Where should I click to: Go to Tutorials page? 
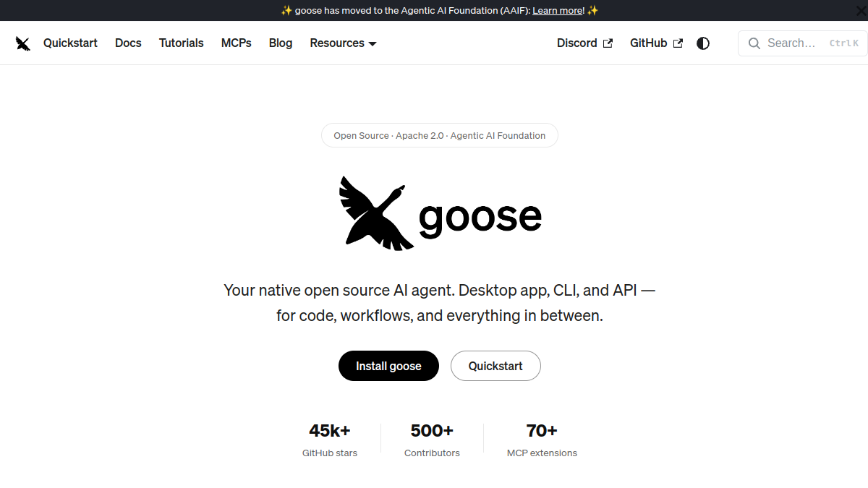click(182, 43)
